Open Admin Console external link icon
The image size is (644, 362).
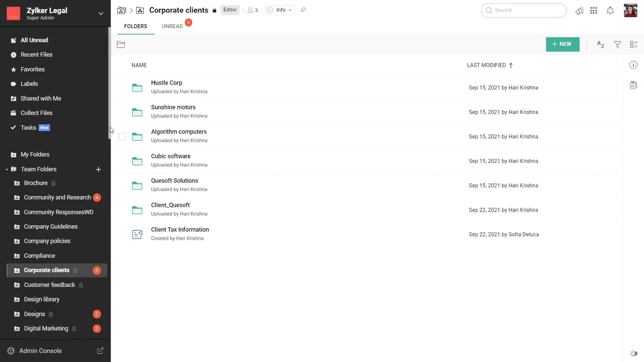click(100, 351)
